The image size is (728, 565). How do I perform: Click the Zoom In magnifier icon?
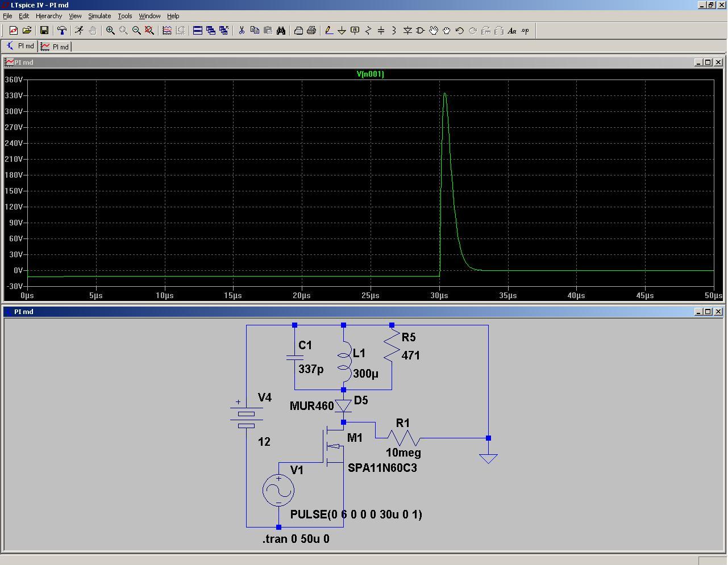click(x=110, y=31)
